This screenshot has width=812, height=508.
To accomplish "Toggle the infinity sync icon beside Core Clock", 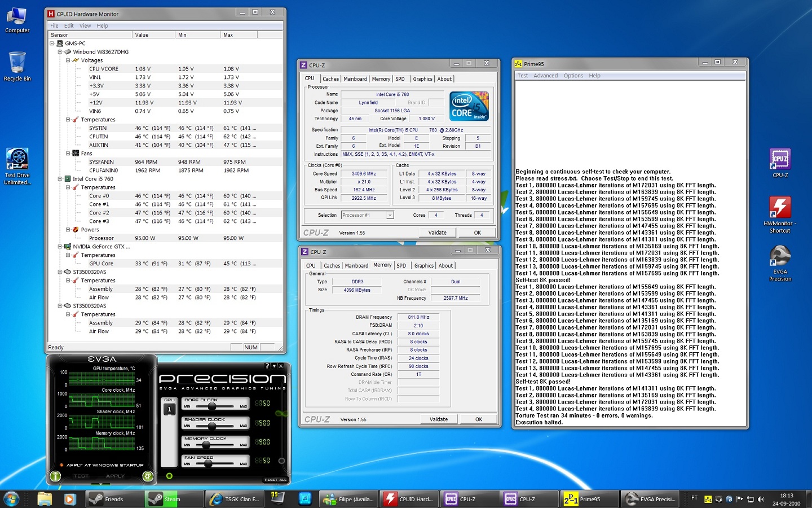I will point(281,413).
